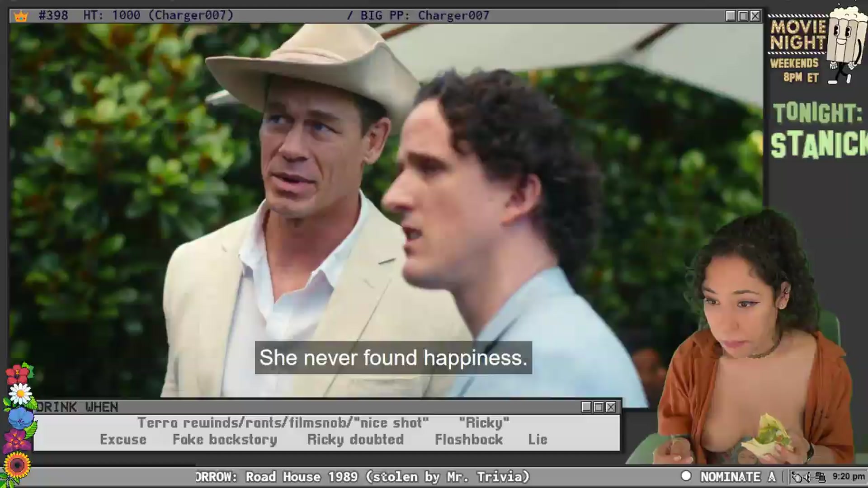Select the "HT: 1000 (Charger007)" title text

tap(158, 15)
